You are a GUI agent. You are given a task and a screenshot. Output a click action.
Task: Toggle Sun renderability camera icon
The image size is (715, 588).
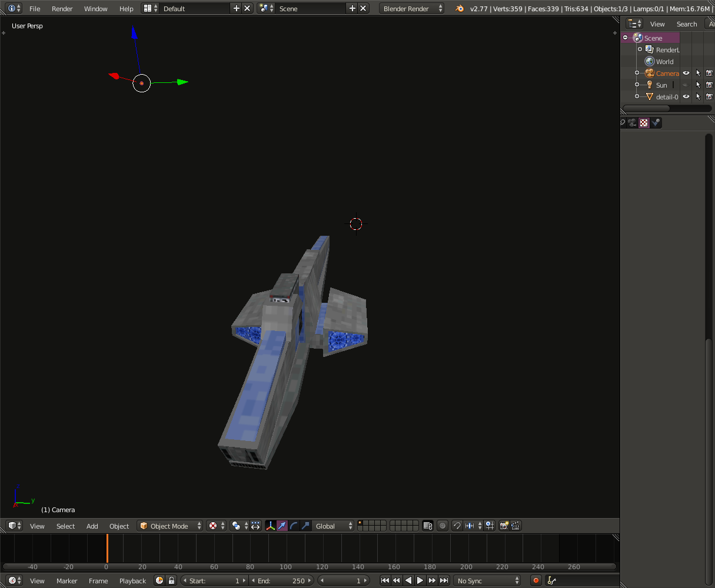(709, 85)
